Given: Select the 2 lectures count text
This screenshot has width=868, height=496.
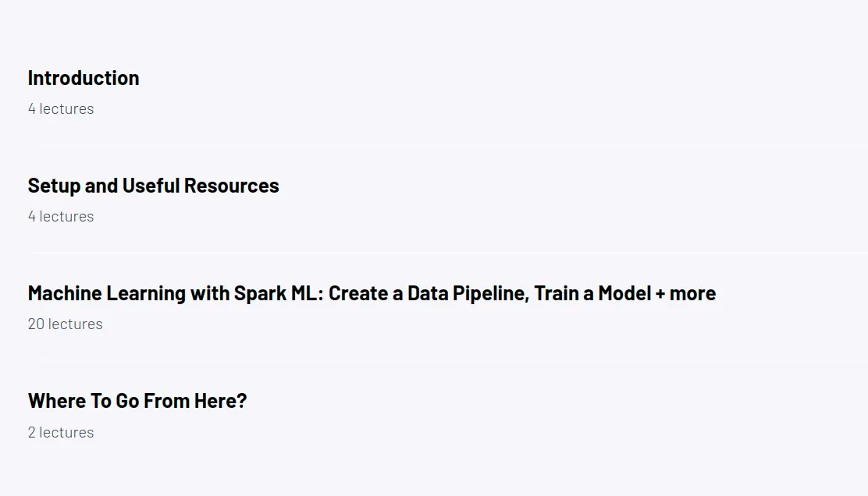Looking at the screenshot, I should pos(61,432).
